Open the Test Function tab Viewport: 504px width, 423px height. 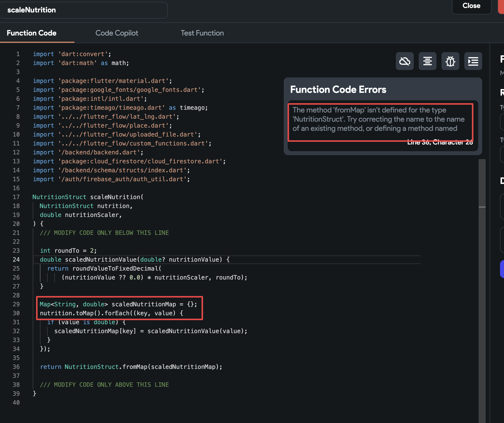[x=202, y=33]
